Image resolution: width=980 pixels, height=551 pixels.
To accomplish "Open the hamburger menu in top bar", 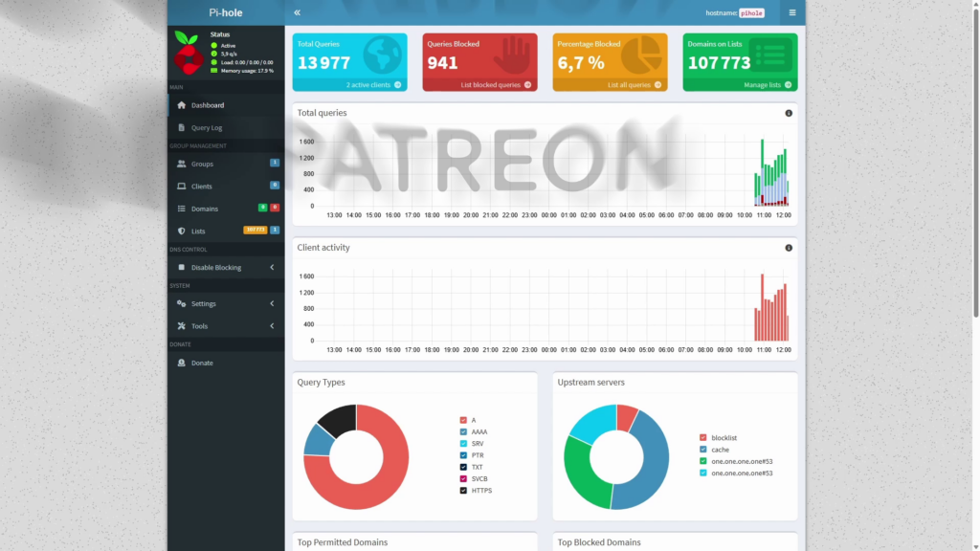I will [x=791, y=12].
